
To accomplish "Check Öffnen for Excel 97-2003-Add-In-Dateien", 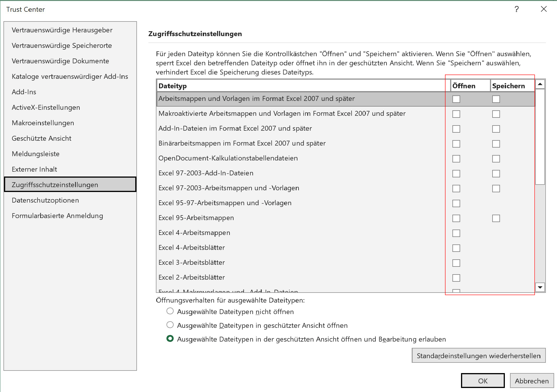I will point(456,174).
